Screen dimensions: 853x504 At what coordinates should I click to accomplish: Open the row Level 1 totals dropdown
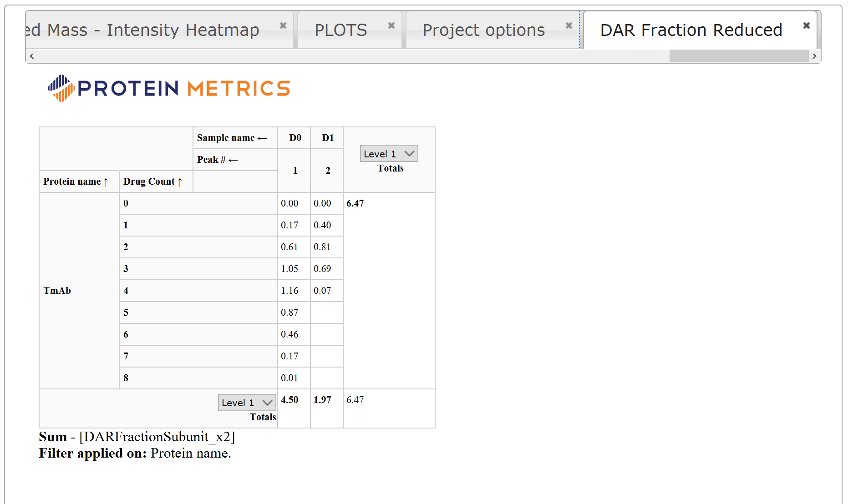[247, 403]
